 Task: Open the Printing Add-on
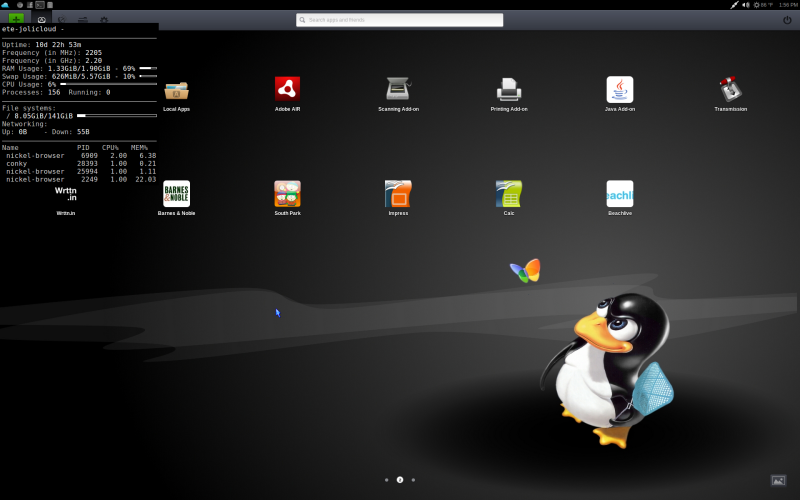point(509,89)
